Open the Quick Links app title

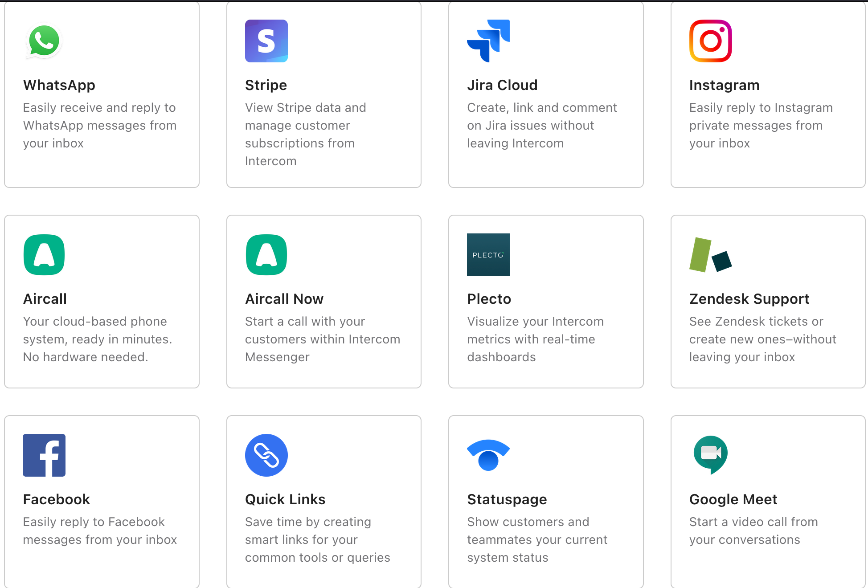coord(285,499)
